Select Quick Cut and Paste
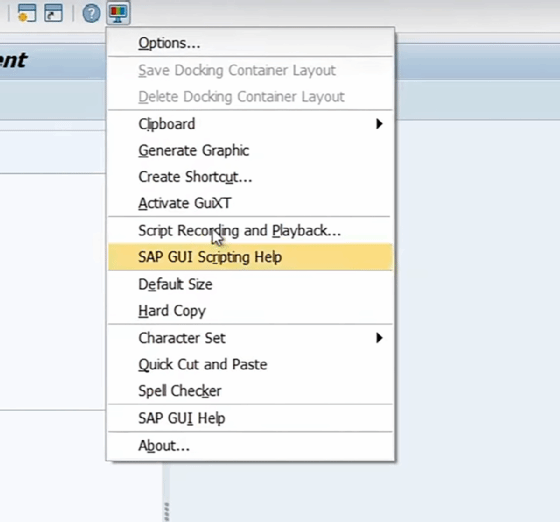The image size is (560, 522). tap(250, 364)
